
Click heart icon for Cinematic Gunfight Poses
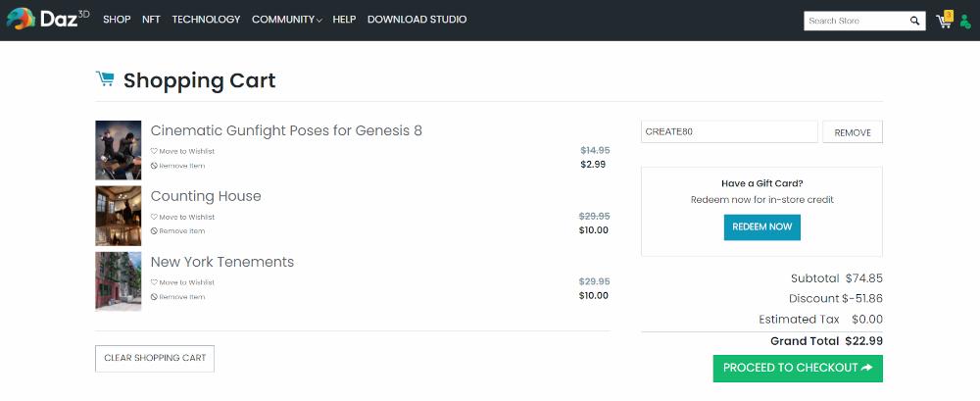click(x=154, y=151)
